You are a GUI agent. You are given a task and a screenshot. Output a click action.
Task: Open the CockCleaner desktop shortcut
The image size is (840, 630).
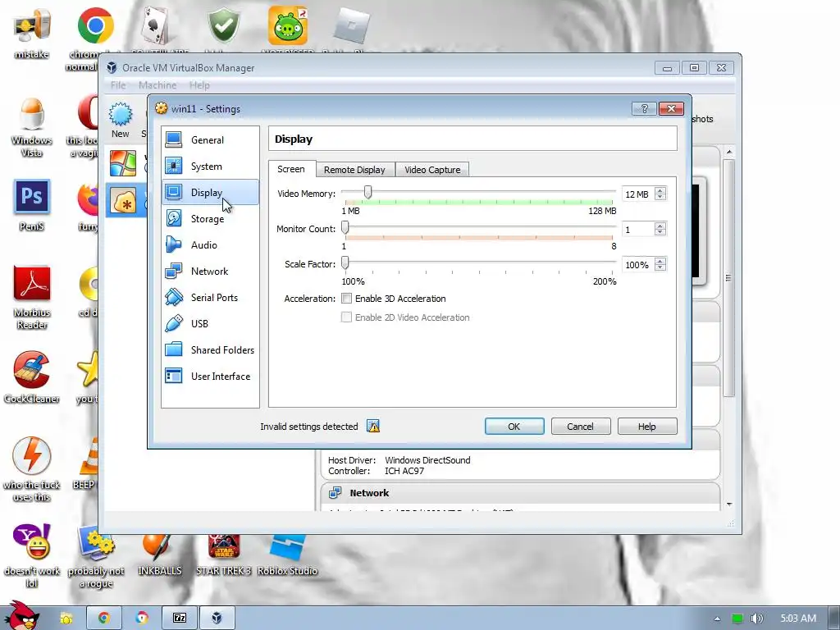pyautogui.click(x=32, y=370)
